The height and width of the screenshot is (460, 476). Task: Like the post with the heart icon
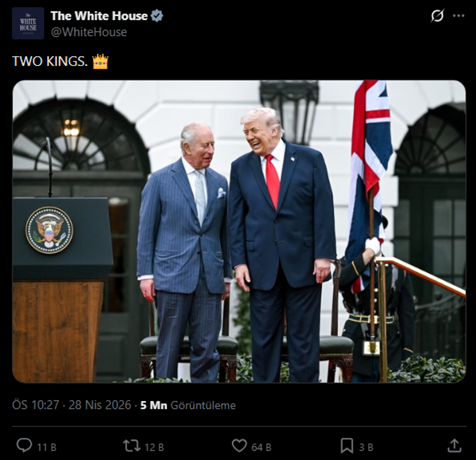pyautogui.click(x=239, y=446)
